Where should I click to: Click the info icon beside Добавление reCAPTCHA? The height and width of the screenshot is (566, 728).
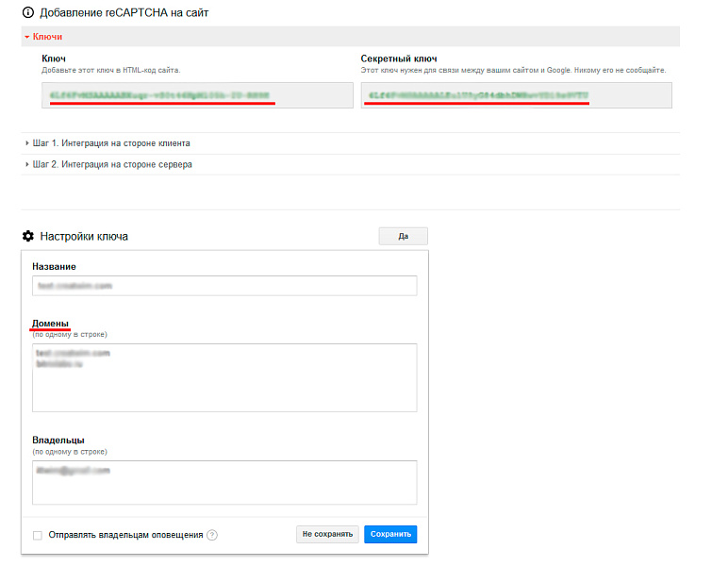coord(28,13)
